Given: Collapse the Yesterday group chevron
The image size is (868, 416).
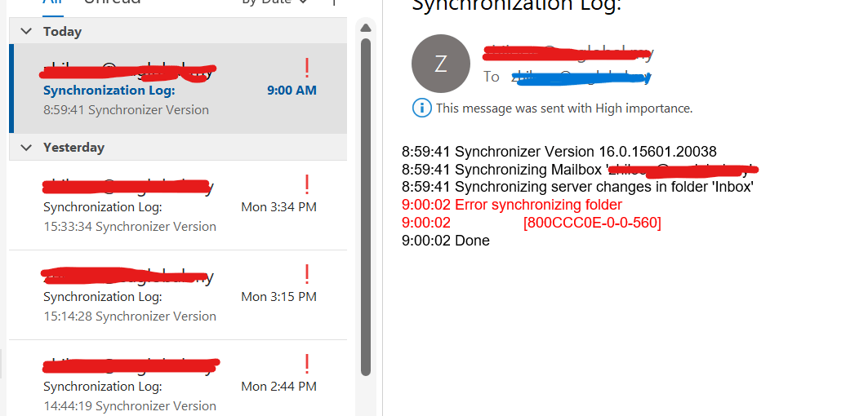Looking at the screenshot, I should pyautogui.click(x=26, y=148).
